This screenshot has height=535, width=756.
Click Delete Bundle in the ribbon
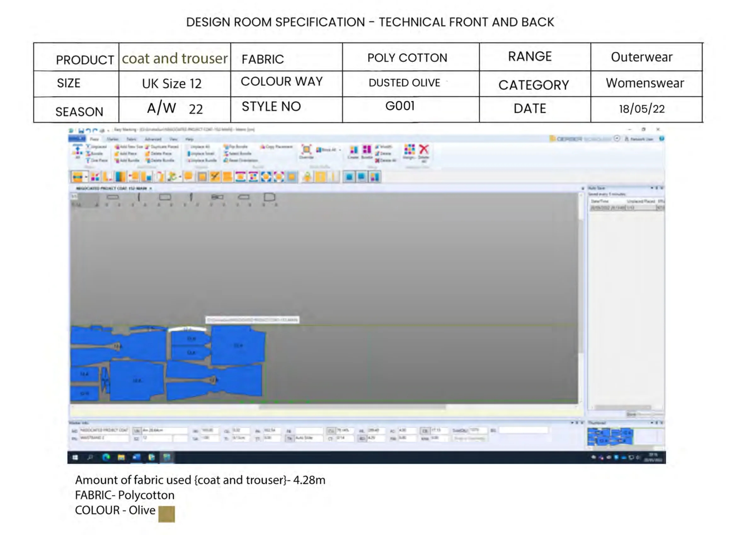pos(160,160)
